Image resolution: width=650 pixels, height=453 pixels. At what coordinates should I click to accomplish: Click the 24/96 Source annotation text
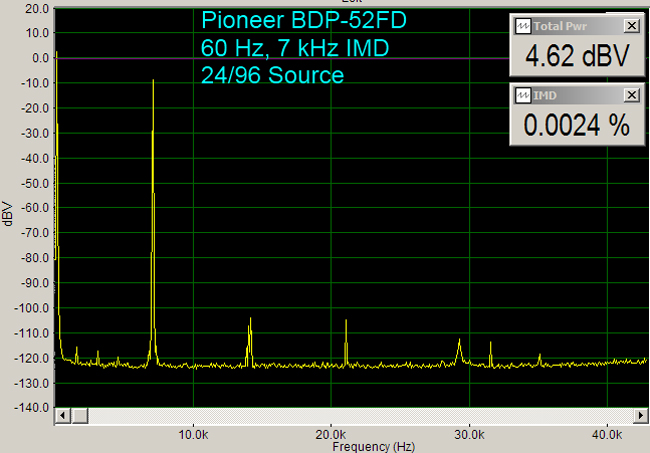272,75
